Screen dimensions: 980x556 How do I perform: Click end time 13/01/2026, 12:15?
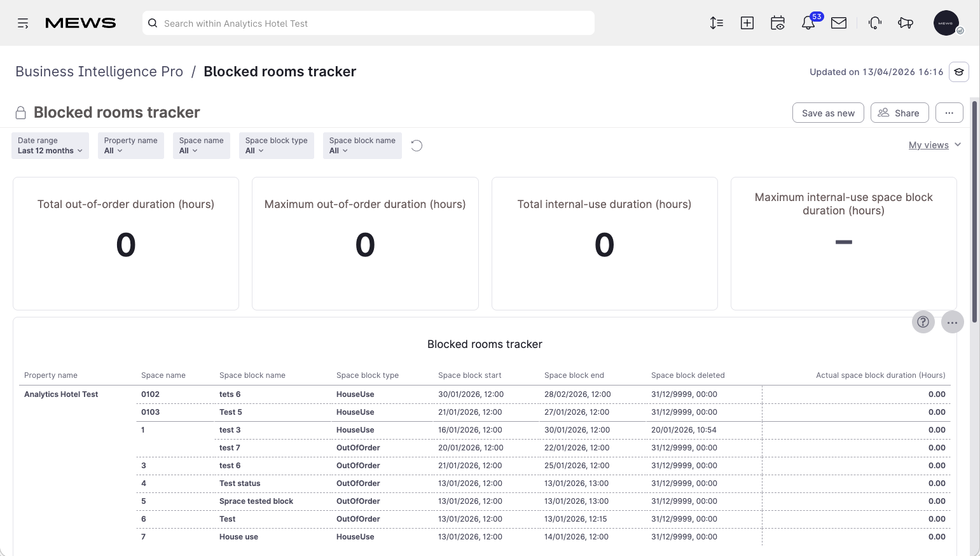click(576, 519)
